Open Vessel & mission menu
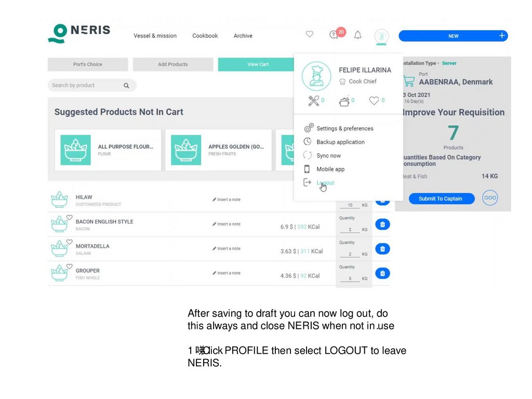 155,36
